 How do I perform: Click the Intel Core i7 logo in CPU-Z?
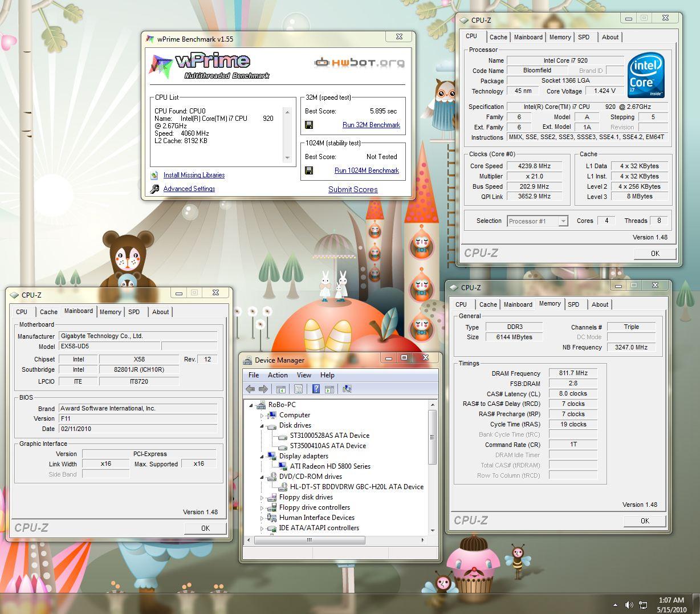pos(646,75)
